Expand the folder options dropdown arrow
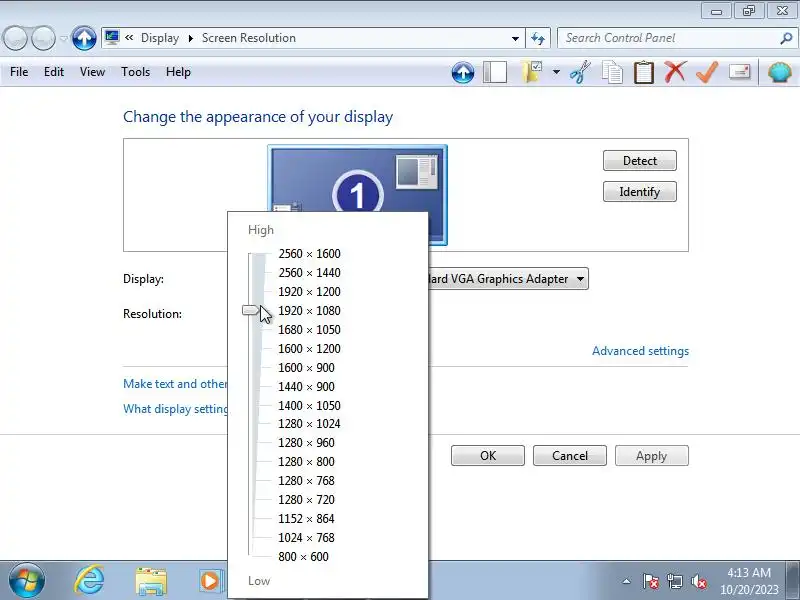 (x=556, y=72)
